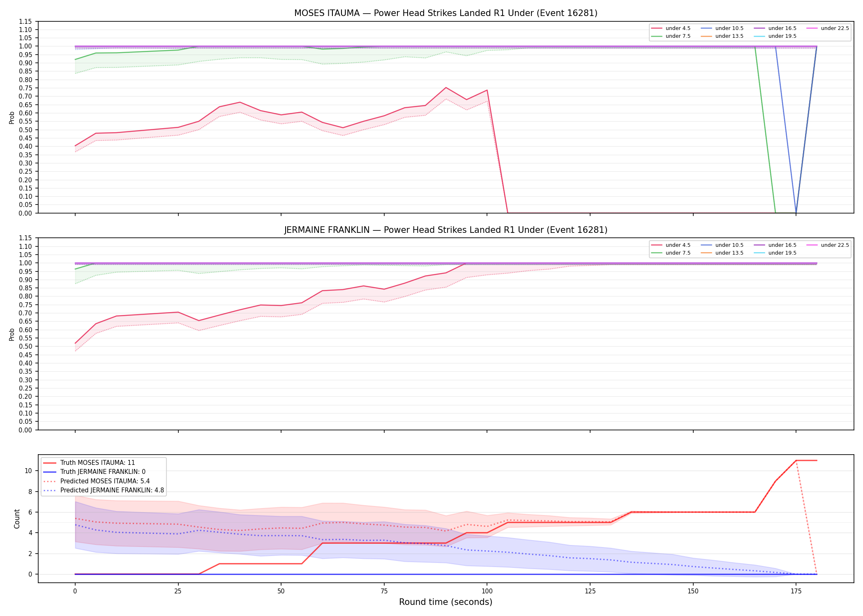Click the "75" tick on the round time axis
Viewport: 863px width, 616px height.
pos(384,591)
